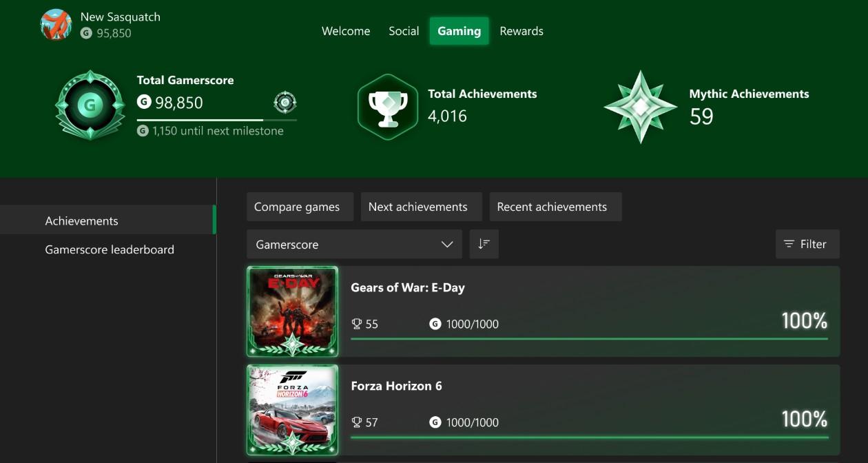Viewport: 868px width, 463px height.
Task: Open the Gamerscore sort dropdown
Action: tap(354, 244)
